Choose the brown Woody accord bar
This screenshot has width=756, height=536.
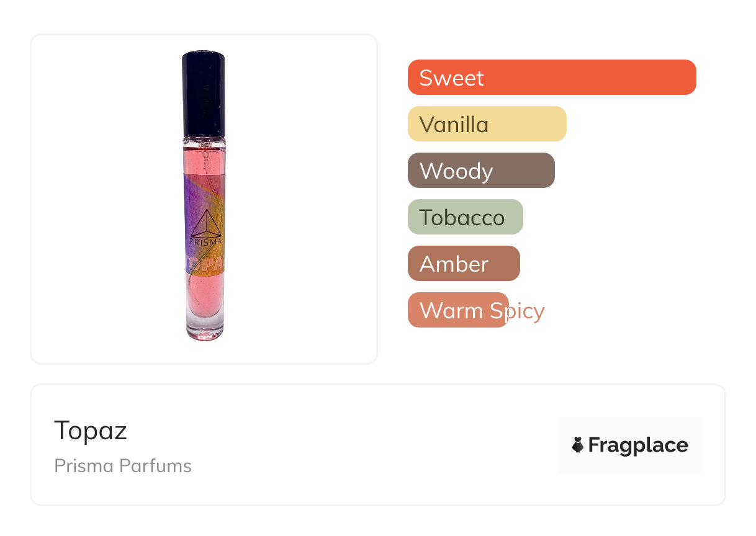[x=481, y=171]
